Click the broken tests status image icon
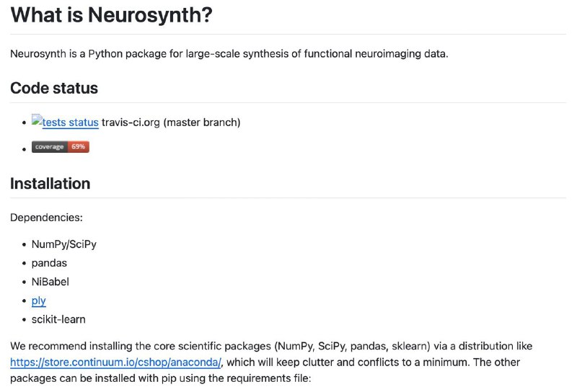Screen dimensions: 577x392 click(x=37, y=120)
